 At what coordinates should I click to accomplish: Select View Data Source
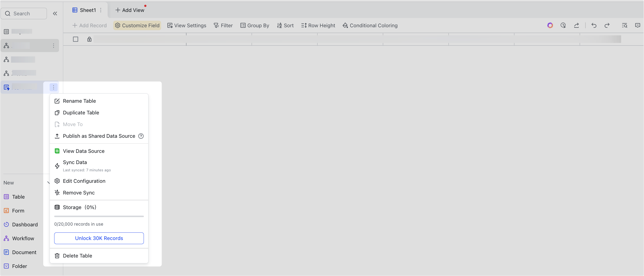99,151
